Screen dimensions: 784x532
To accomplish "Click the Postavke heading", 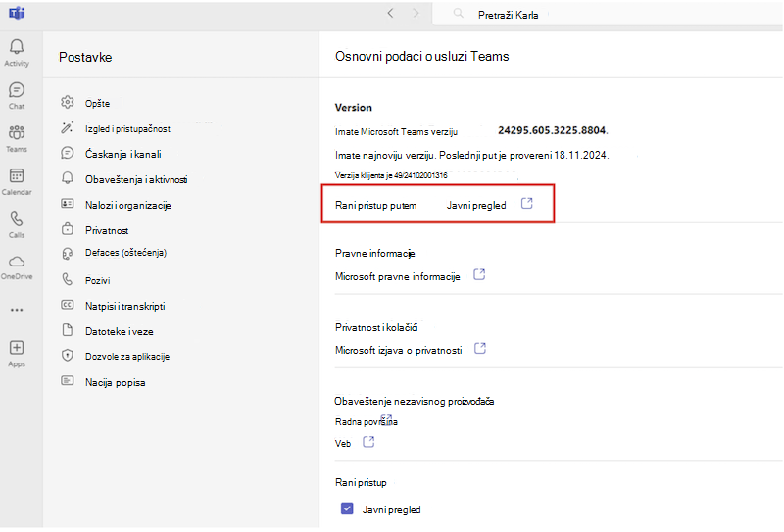I will click(x=85, y=57).
